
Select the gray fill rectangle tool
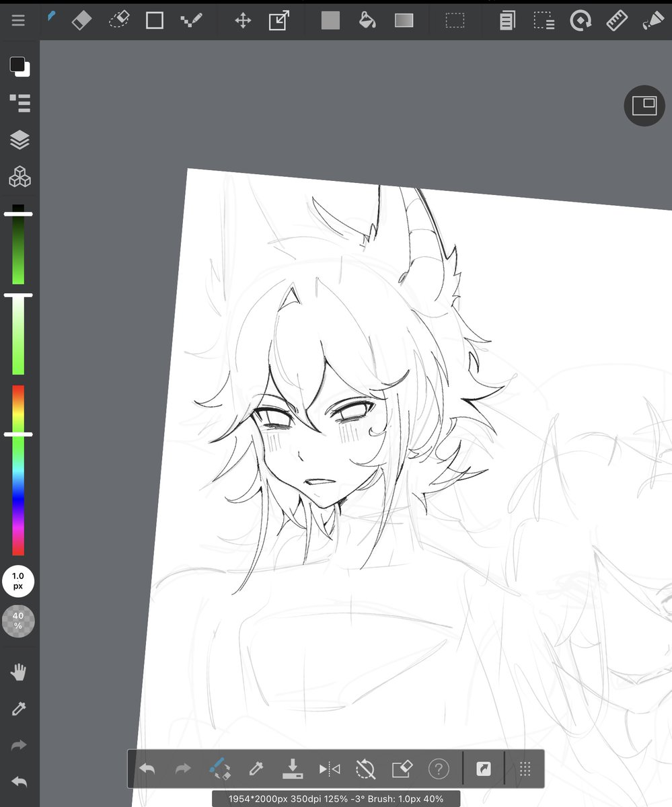tap(331, 20)
